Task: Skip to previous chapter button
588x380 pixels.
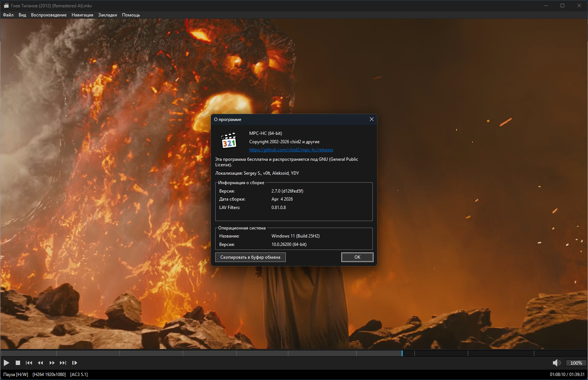Action: click(x=29, y=363)
